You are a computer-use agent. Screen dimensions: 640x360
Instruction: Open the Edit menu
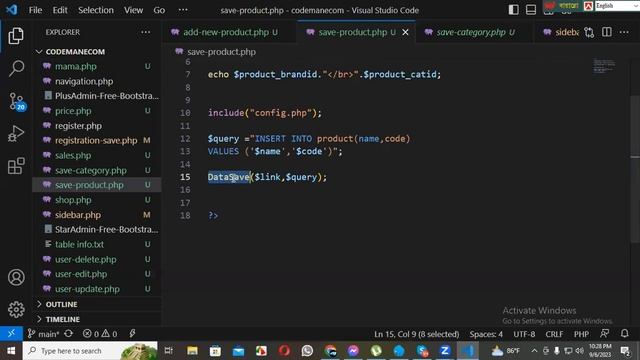60,10
